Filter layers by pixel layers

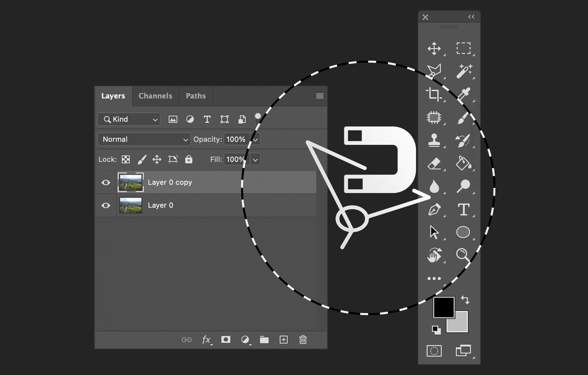click(173, 119)
